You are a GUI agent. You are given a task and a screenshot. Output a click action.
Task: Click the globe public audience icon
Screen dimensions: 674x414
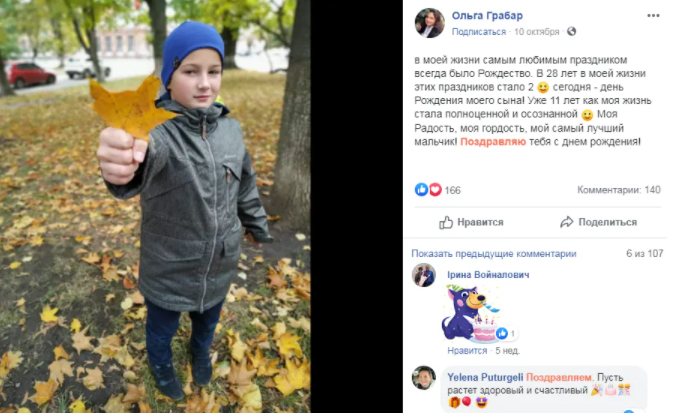pos(571,31)
